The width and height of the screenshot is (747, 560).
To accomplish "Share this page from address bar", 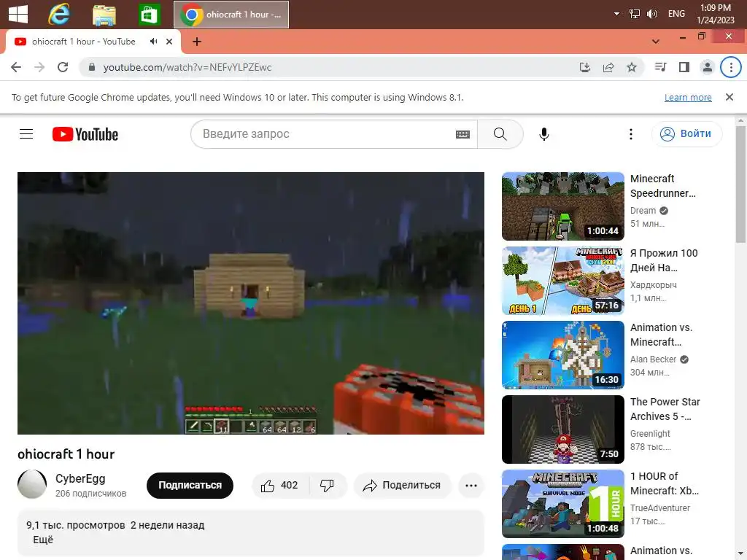I will [x=608, y=67].
